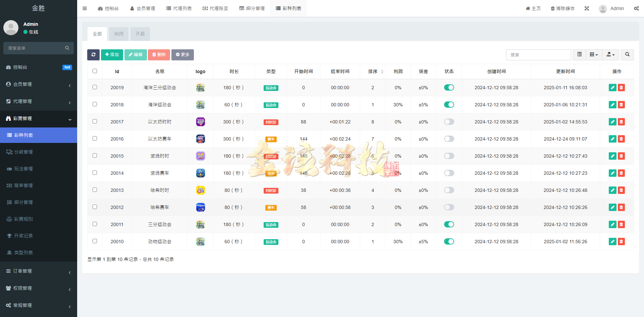Switch to the 开启 filter tab
Screen dimensions: 644x317
[140, 34]
